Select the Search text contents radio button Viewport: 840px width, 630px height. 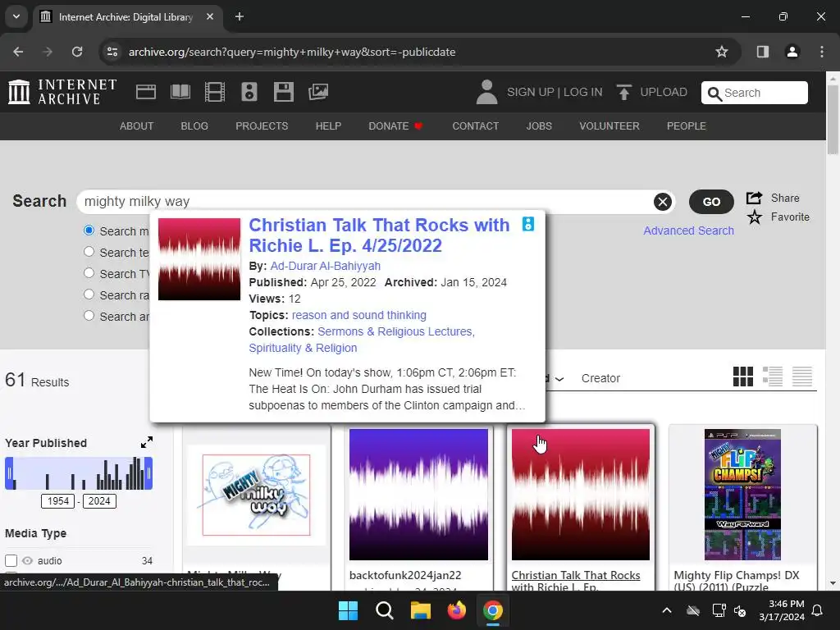click(89, 252)
